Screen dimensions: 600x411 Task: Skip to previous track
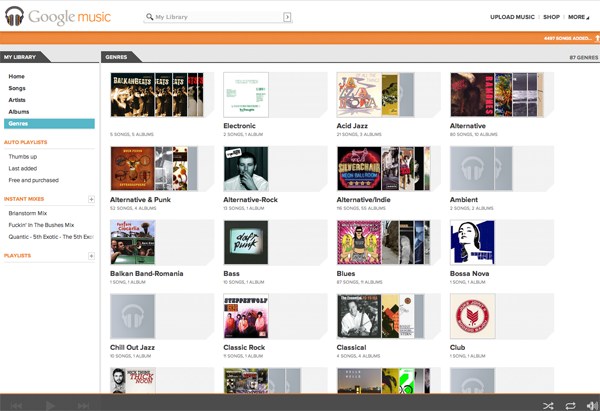(16, 406)
